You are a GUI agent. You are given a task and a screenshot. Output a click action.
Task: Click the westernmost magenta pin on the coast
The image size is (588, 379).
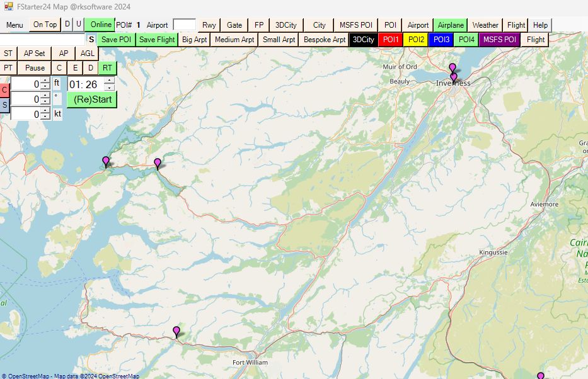(106, 162)
